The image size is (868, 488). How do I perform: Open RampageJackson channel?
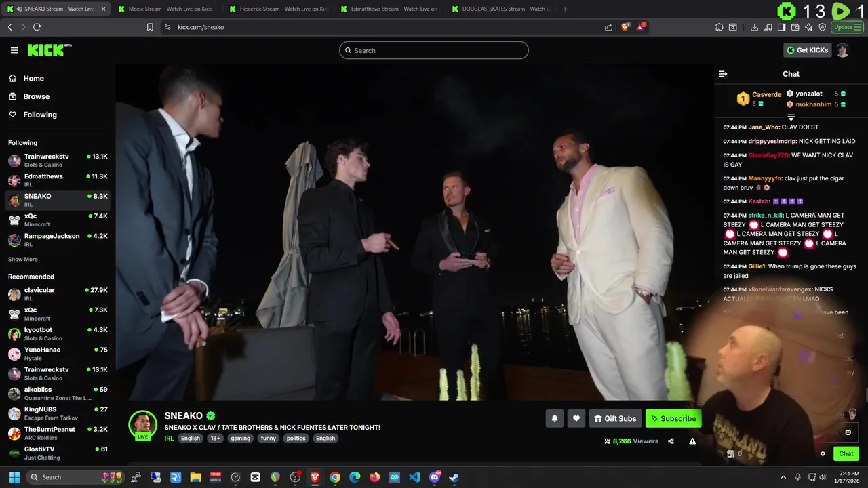click(x=58, y=240)
